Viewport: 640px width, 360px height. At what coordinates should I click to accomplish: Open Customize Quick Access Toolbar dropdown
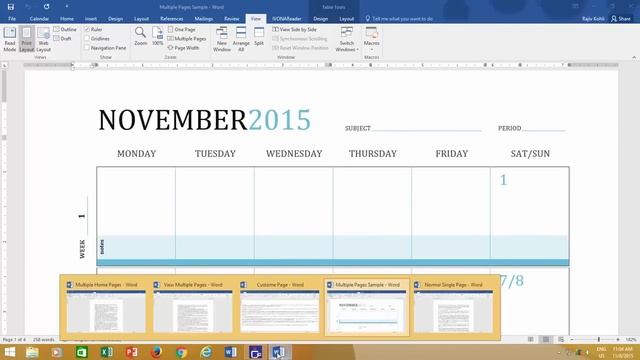[x=67, y=7]
